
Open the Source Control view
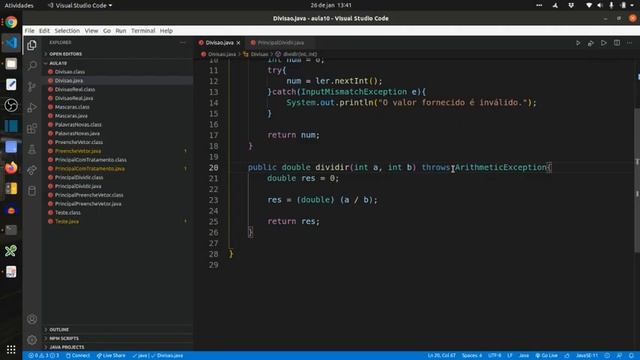[32, 87]
